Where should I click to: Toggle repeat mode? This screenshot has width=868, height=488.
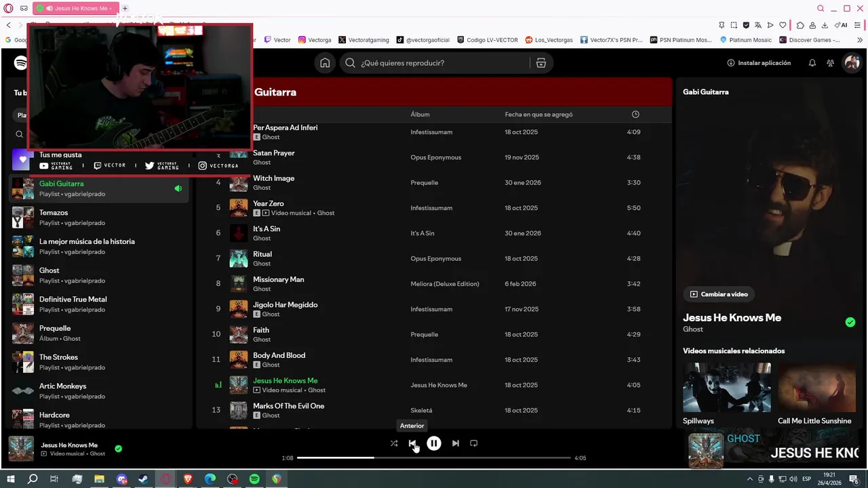[x=474, y=443]
